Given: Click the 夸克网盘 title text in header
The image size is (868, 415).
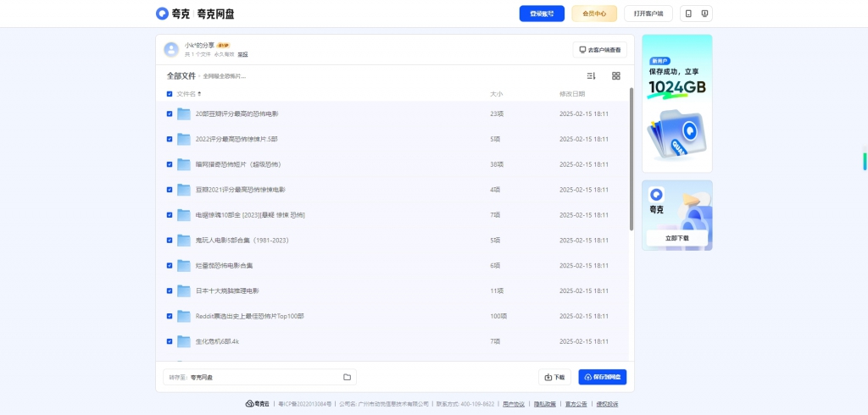Looking at the screenshot, I should [215, 14].
